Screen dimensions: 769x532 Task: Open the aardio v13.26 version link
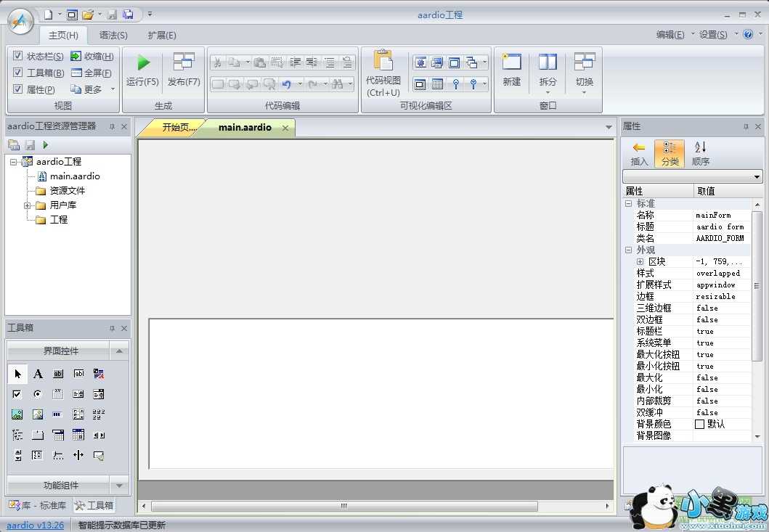coord(35,525)
